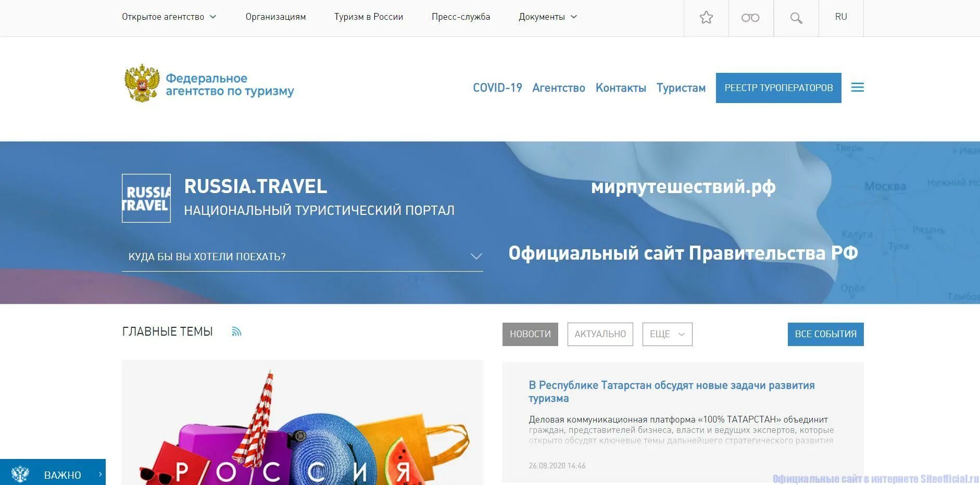
Task: Open Пресс-служба menu item
Action: (x=461, y=17)
